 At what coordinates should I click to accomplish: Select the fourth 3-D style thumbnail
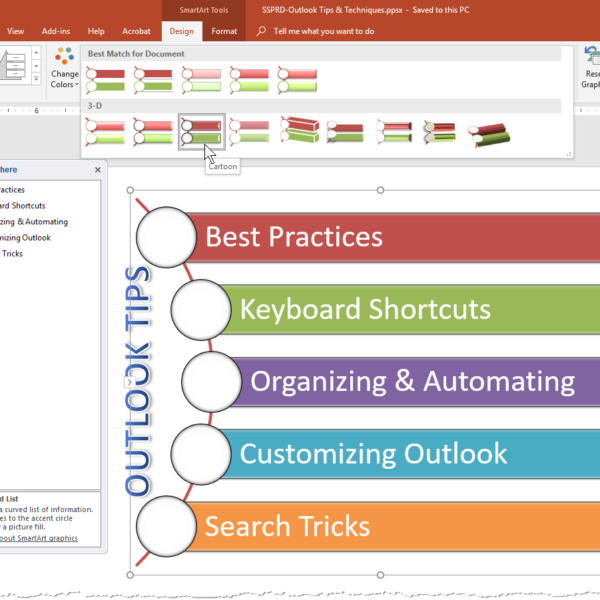(x=249, y=132)
